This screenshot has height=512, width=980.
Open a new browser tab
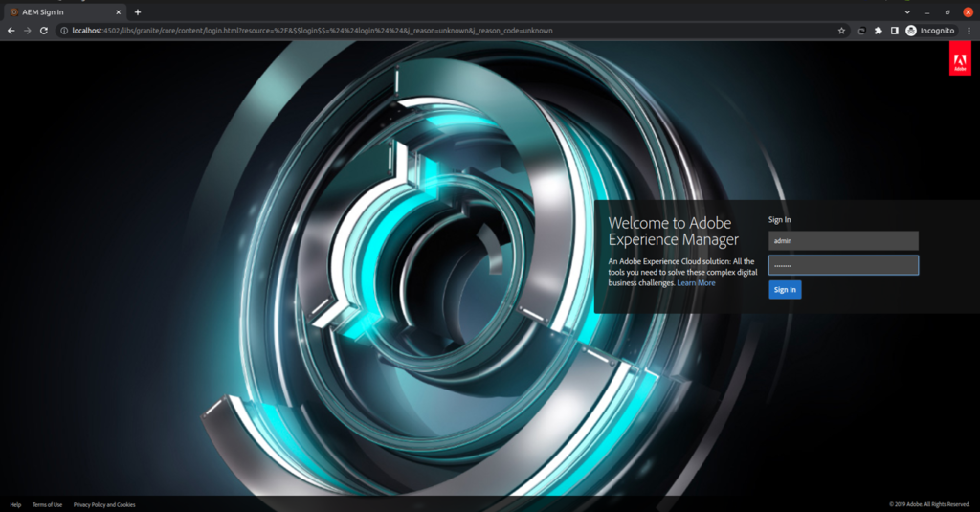tap(138, 11)
